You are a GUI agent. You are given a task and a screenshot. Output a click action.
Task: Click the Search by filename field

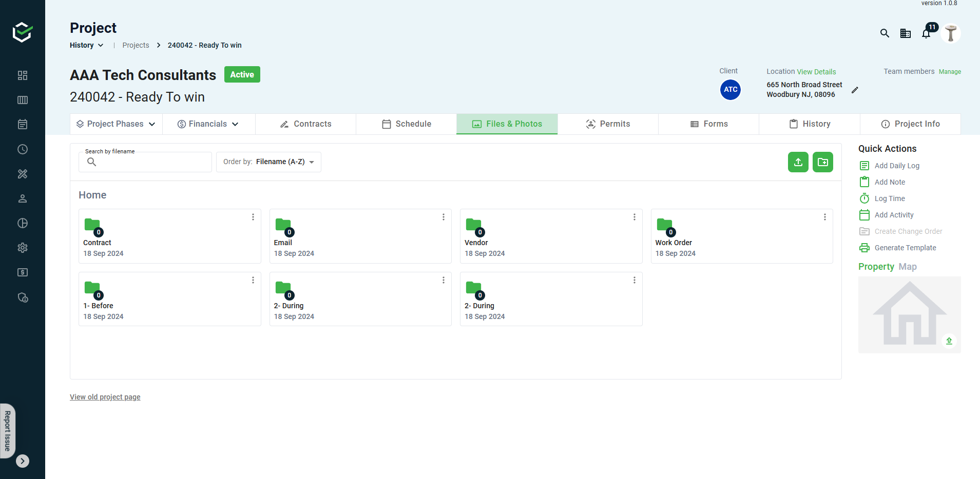tap(145, 162)
